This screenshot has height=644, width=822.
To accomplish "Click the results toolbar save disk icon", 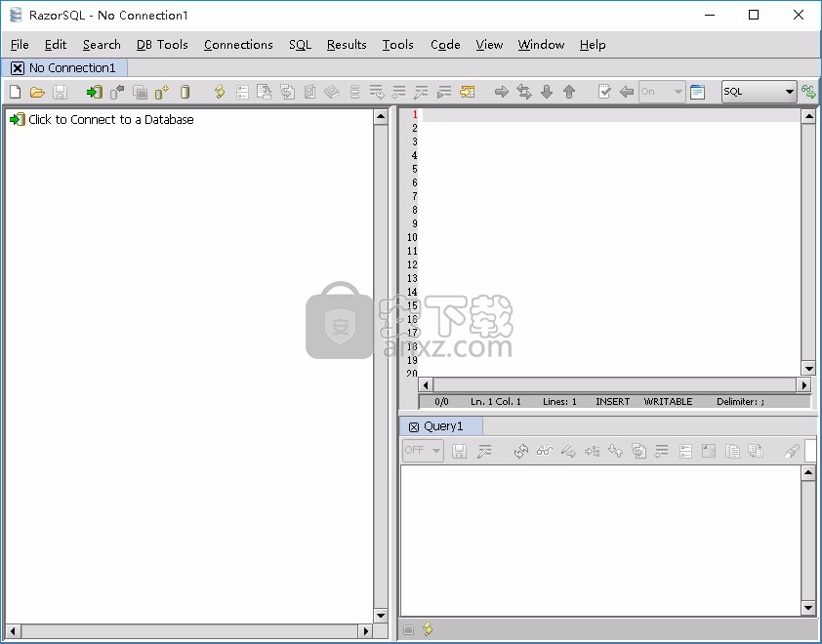I will point(459,451).
